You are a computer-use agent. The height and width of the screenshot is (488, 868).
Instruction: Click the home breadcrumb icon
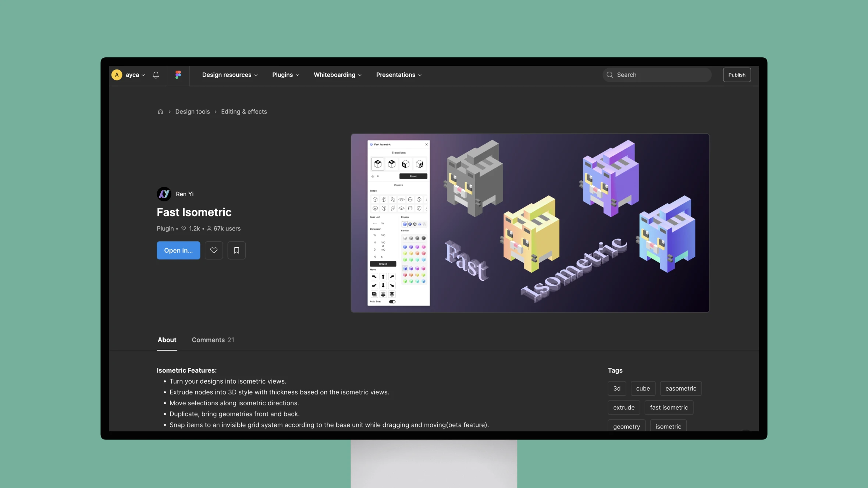click(160, 111)
